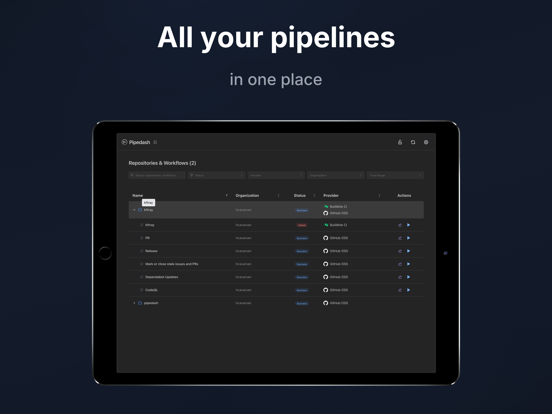Click the Success badge in pipedash row
This screenshot has width=552, height=414.
(x=302, y=303)
